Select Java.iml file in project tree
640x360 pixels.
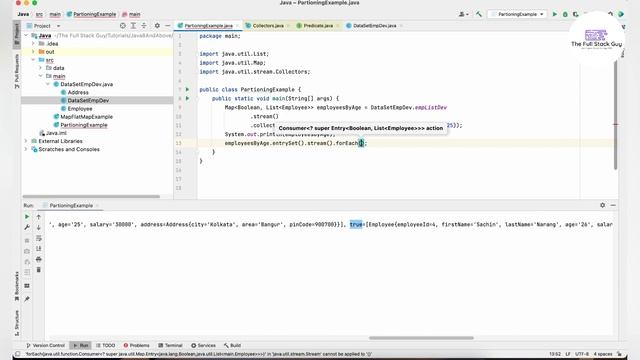pyautogui.click(x=56, y=133)
